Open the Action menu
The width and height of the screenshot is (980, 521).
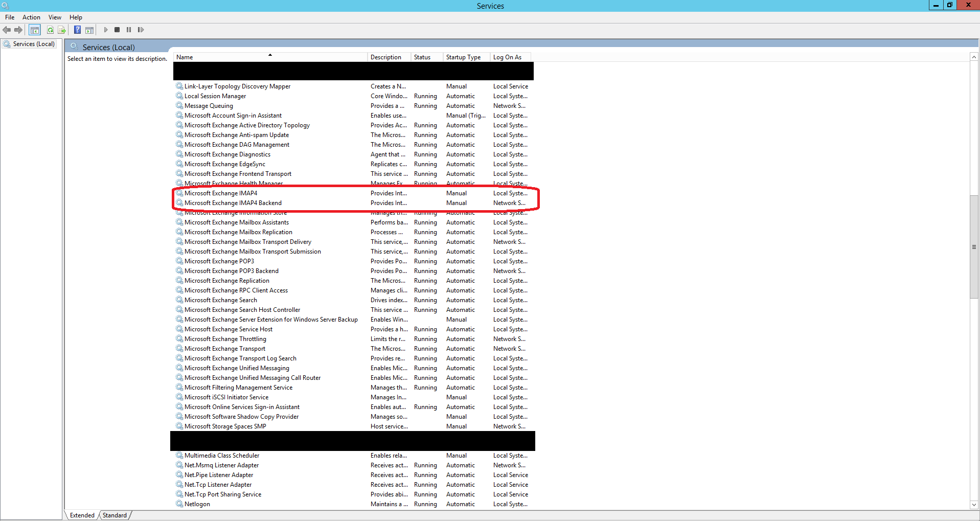pos(31,17)
